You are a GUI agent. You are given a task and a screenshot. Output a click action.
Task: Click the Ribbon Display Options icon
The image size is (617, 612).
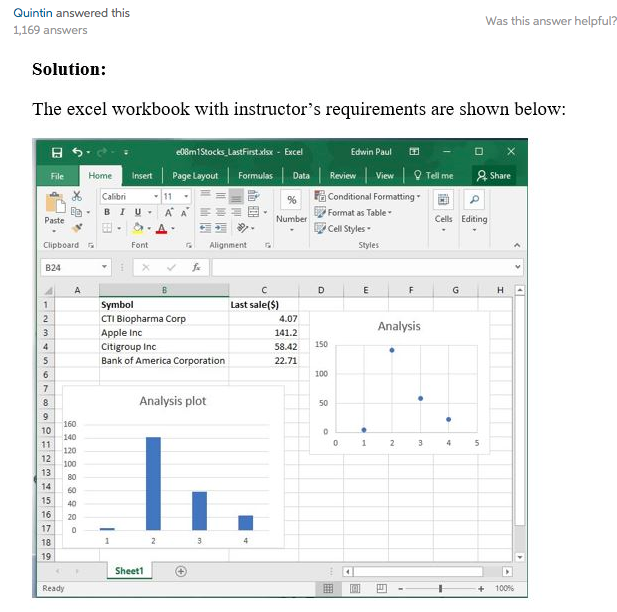point(414,152)
